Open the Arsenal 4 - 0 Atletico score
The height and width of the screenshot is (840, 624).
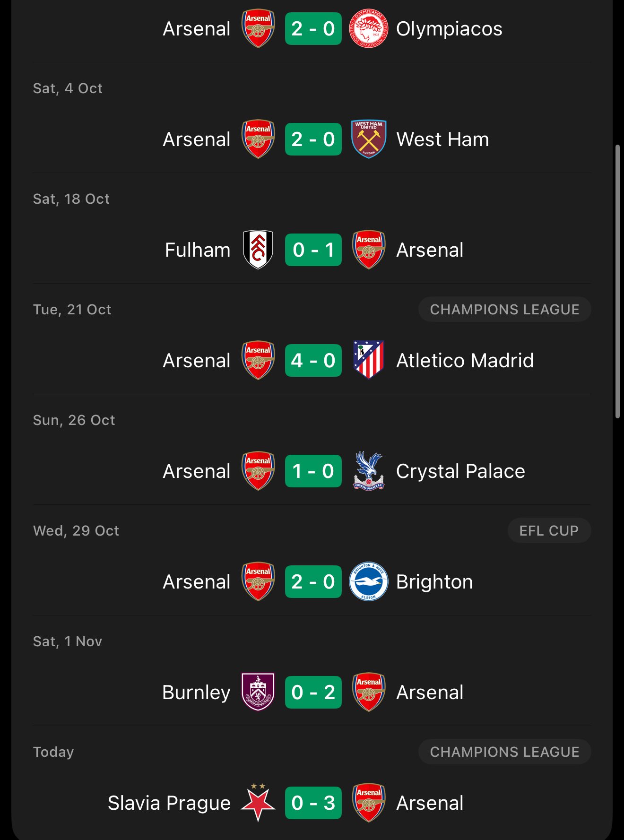point(313,360)
